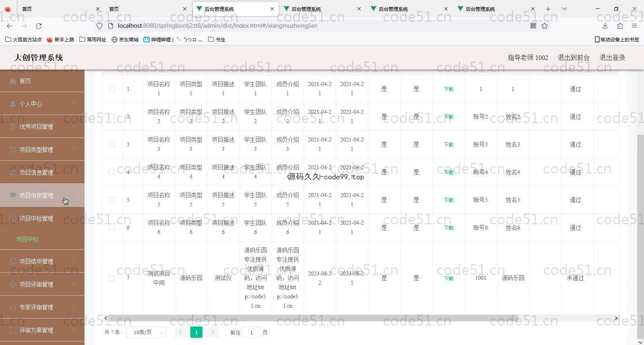Check the checkbox for row 3
This screenshot has width=644, height=345.
[112, 144]
